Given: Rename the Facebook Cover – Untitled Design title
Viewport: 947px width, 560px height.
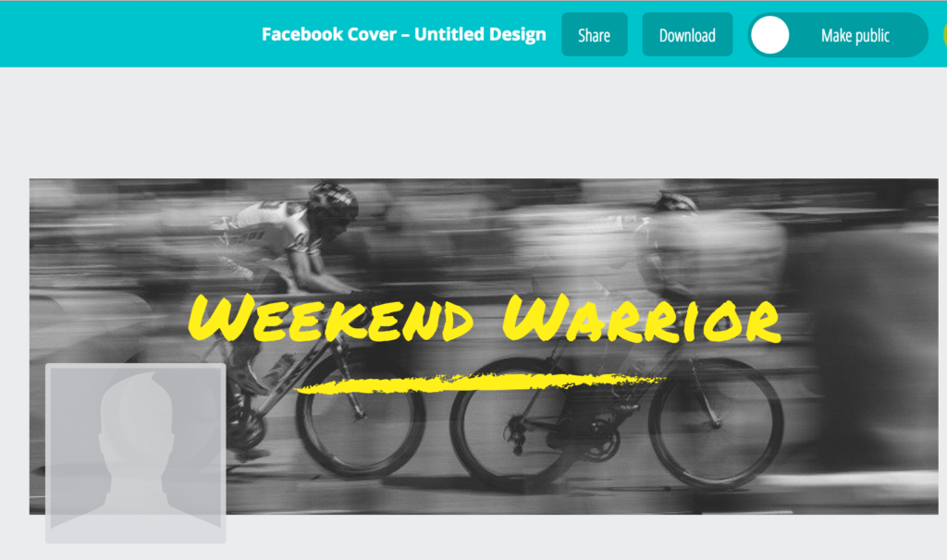Looking at the screenshot, I should click(403, 34).
